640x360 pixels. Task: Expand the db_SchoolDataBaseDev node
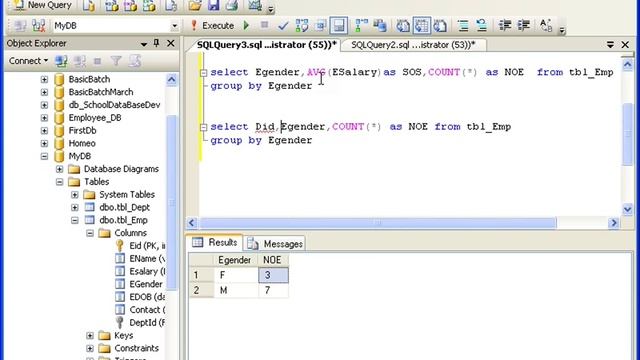pos(44,105)
